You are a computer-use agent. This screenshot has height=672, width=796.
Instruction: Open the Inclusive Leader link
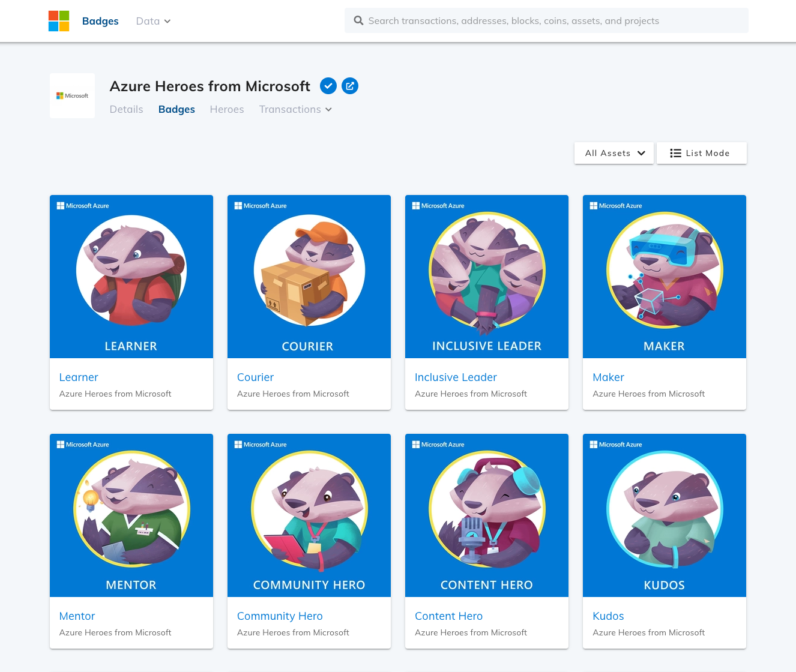[x=456, y=377]
